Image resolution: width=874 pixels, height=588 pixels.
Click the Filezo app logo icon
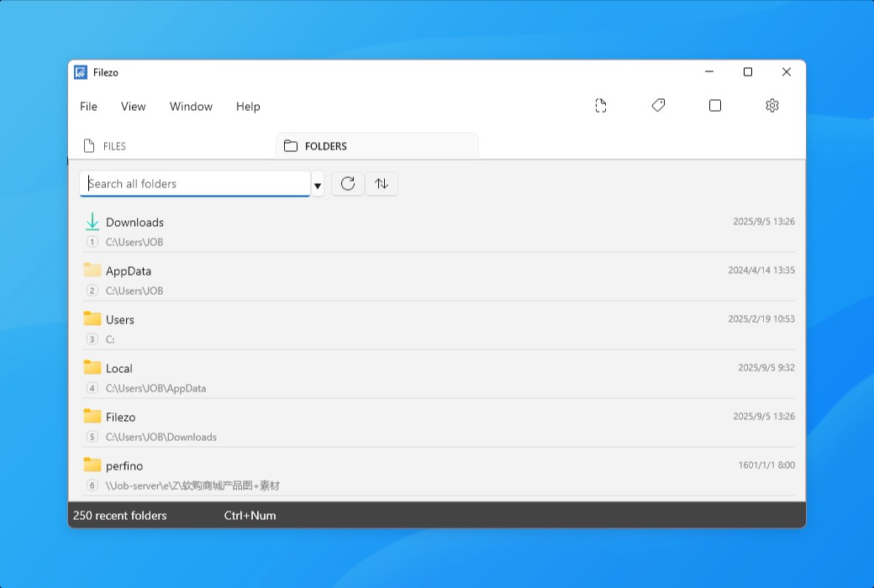point(81,72)
